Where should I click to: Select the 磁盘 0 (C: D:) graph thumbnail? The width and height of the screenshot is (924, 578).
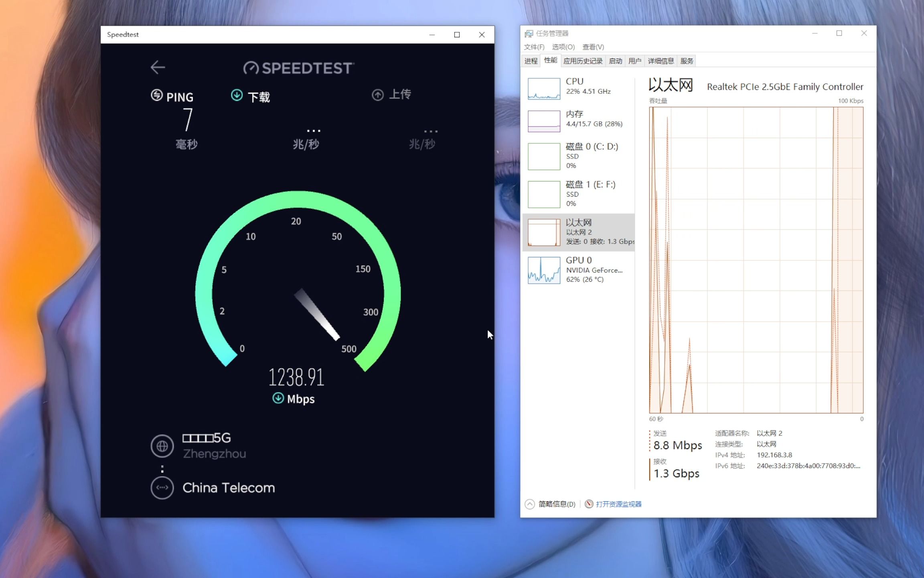[544, 157]
